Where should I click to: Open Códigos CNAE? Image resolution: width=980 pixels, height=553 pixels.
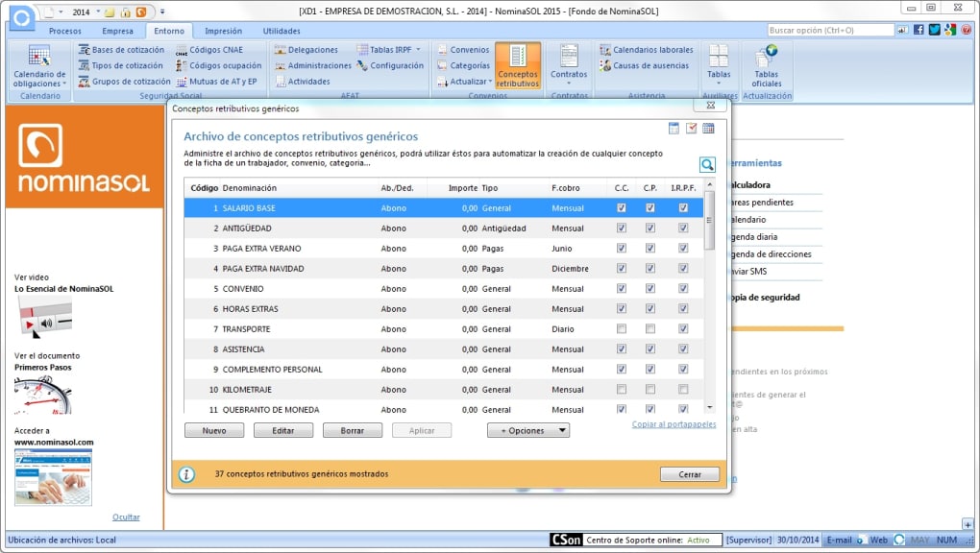coord(209,50)
